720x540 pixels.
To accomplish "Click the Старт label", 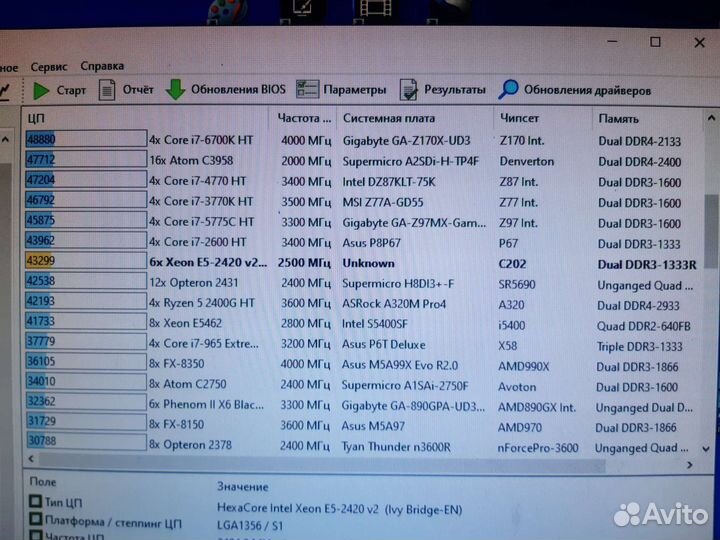I will pos(71,90).
